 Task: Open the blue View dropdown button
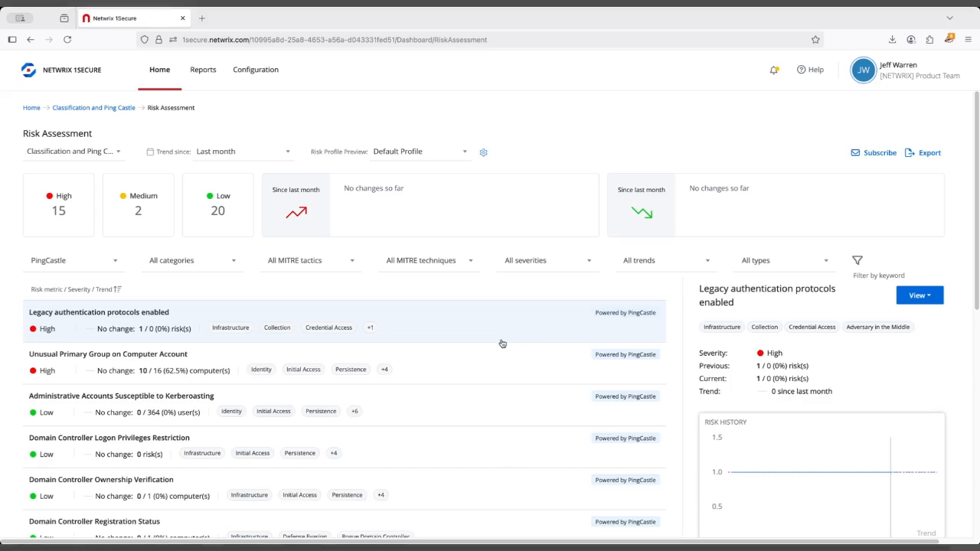point(920,295)
